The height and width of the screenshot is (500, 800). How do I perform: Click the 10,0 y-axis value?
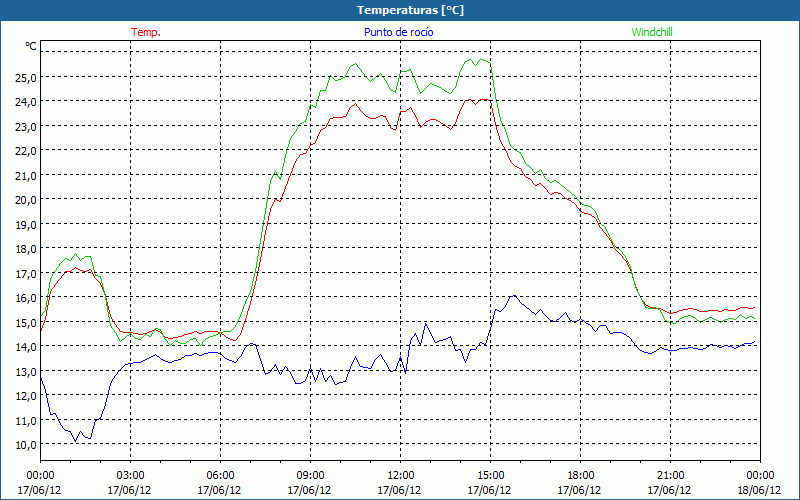(25, 445)
